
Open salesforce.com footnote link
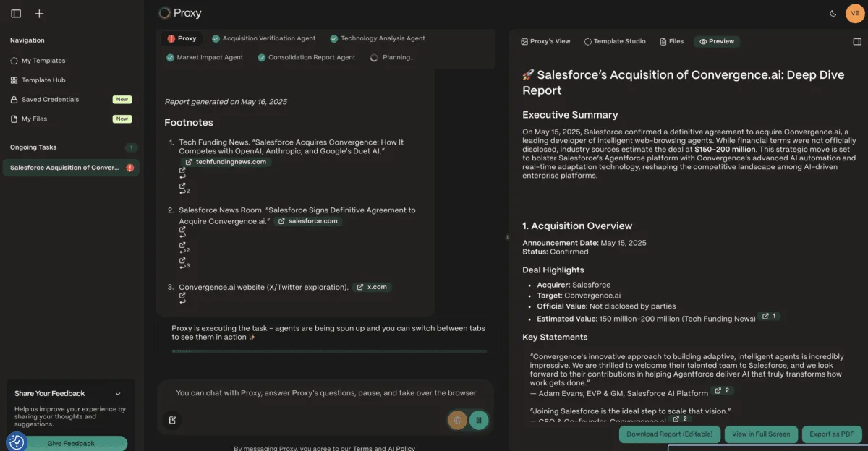pos(307,221)
